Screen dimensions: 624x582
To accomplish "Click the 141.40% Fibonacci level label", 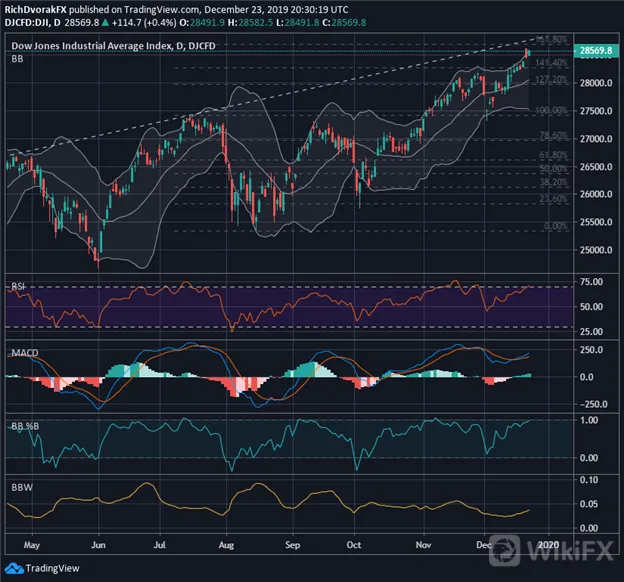I will click(551, 63).
